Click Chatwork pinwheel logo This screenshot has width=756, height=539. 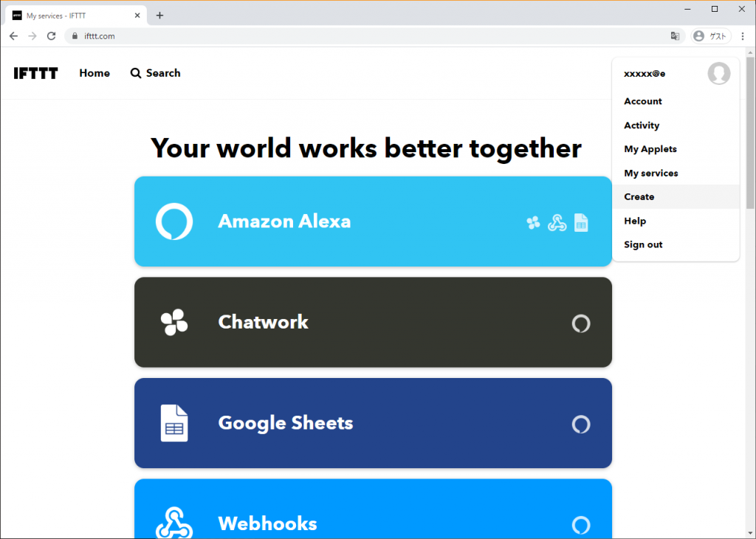[x=174, y=322]
